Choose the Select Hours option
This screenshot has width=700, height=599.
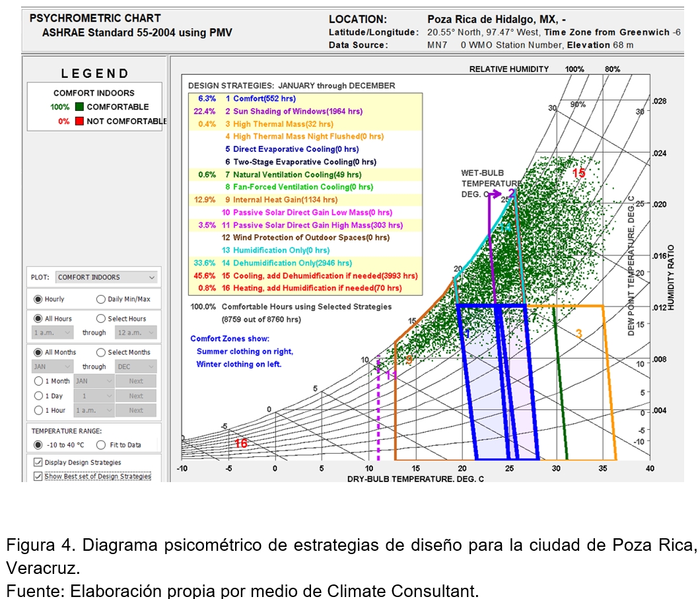pos(101,318)
